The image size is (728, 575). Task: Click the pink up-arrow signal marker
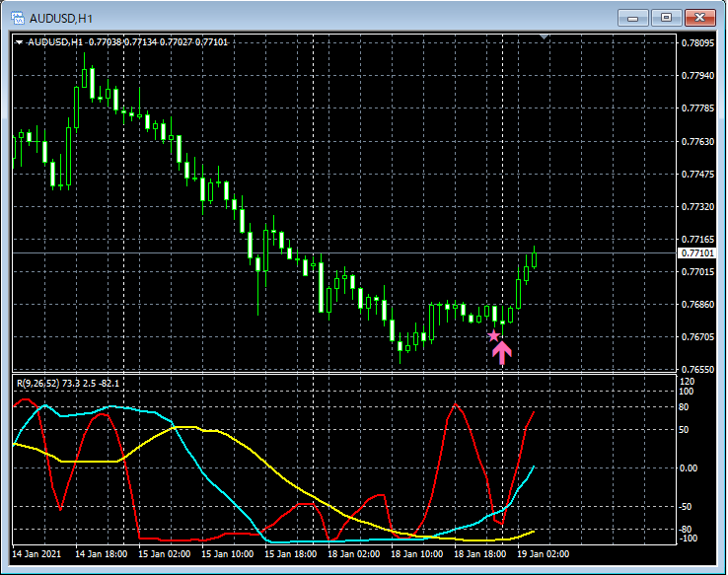(501, 353)
